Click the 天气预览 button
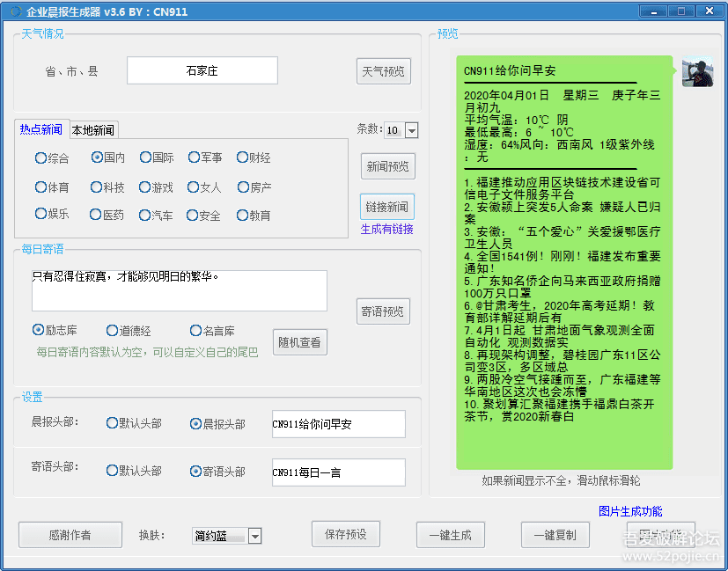 coord(383,71)
